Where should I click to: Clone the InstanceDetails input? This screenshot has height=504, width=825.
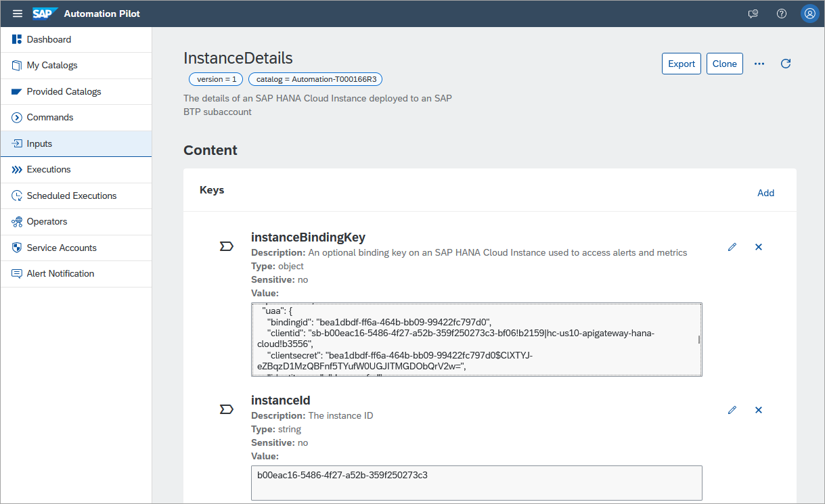click(725, 64)
